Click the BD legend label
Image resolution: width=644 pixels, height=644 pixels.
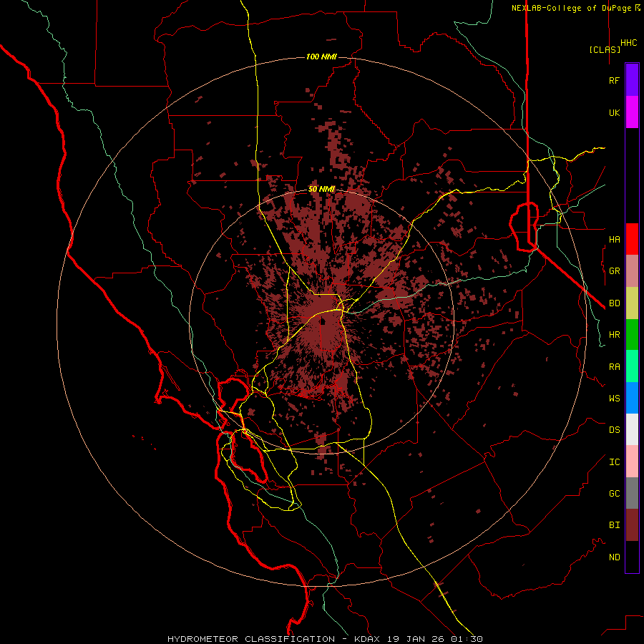click(x=614, y=303)
